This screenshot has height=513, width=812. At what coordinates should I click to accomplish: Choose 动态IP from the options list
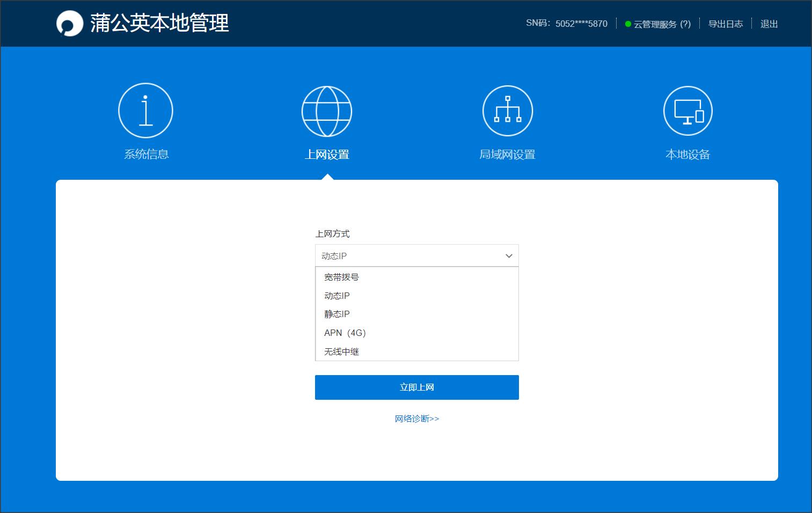[x=336, y=295]
